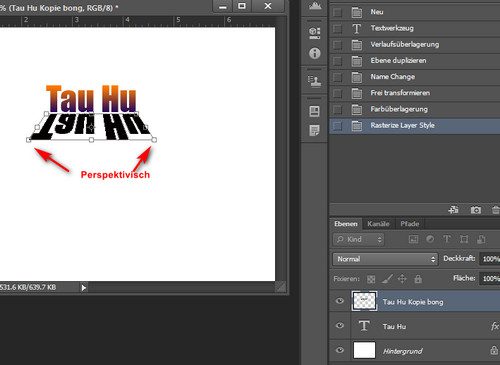
Task: Click the bottom-center transform handle on canvas
Action: point(91,140)
